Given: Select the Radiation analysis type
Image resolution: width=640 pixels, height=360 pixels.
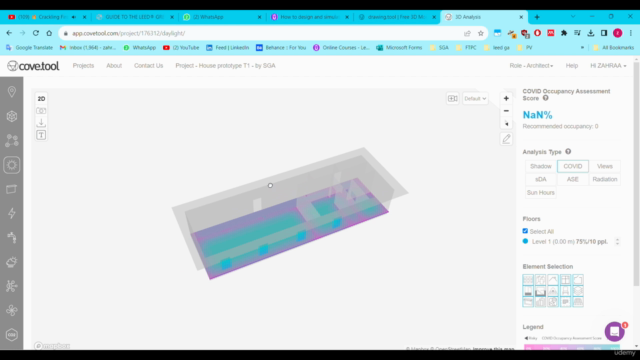Looking at the screenshot, I should [604, 179].
